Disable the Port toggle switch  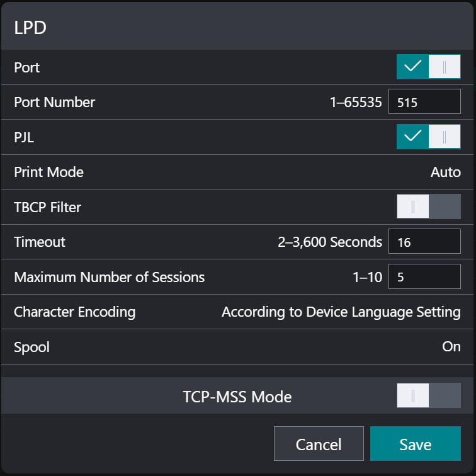pyautogui.click(x=428, y=67)
